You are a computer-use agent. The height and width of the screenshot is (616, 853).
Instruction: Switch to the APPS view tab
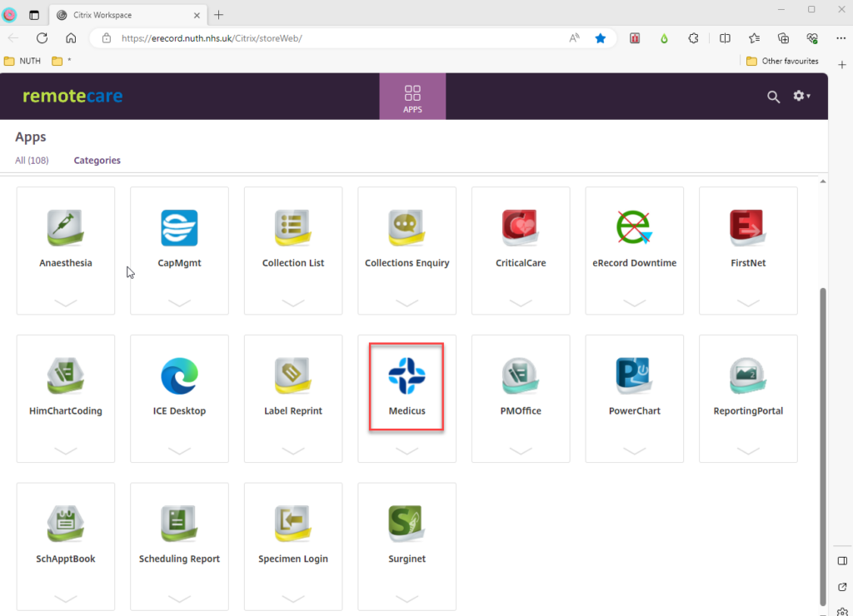click(x=412, y=97)
